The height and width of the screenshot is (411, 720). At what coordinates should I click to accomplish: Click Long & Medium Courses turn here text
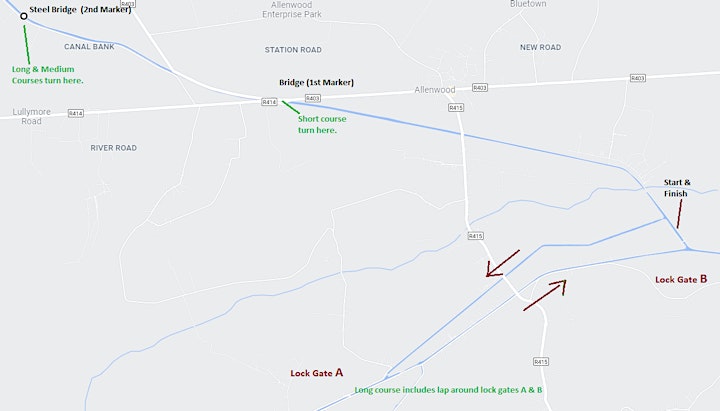(48, 75)
